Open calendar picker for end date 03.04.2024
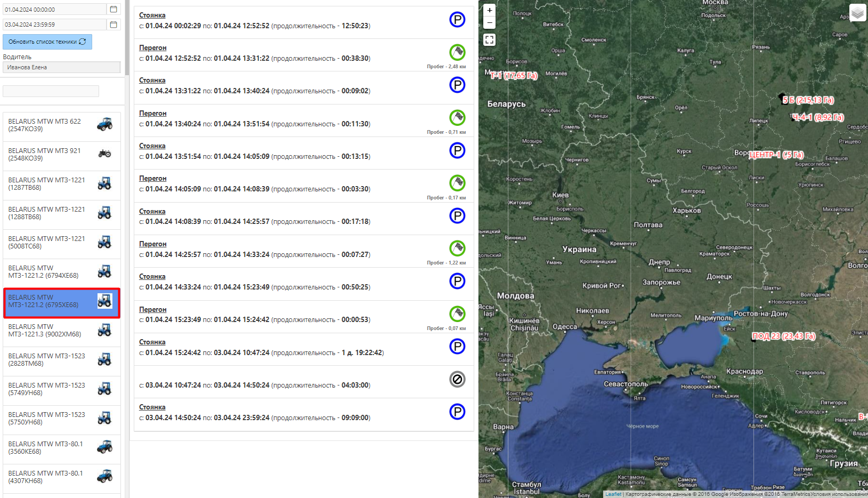The image size is (868, 498). pyautogui.click(x=113, y=25)
